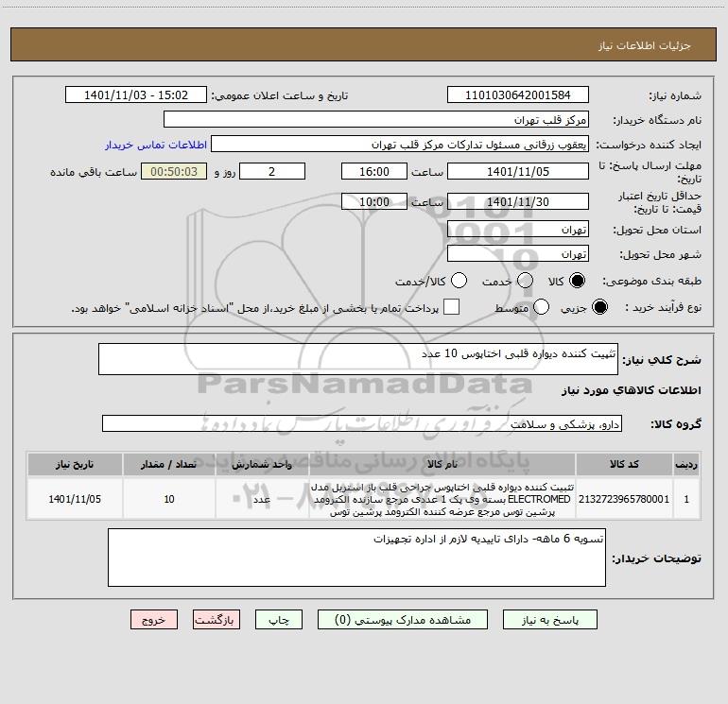
Task: Open the اطلاعات تماس خریدار link
Action: [x=156, y=145]
